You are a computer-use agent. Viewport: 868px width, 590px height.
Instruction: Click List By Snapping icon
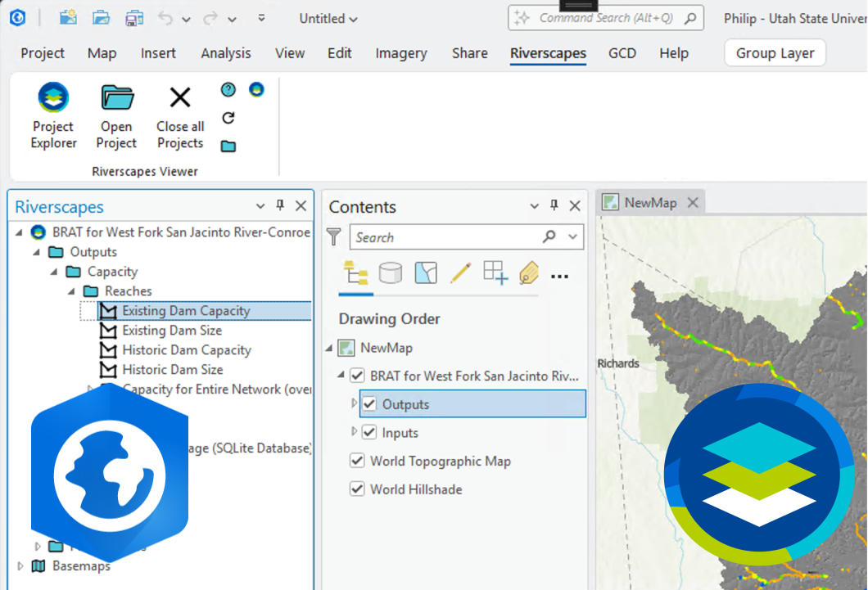click(x=495, y=273)
